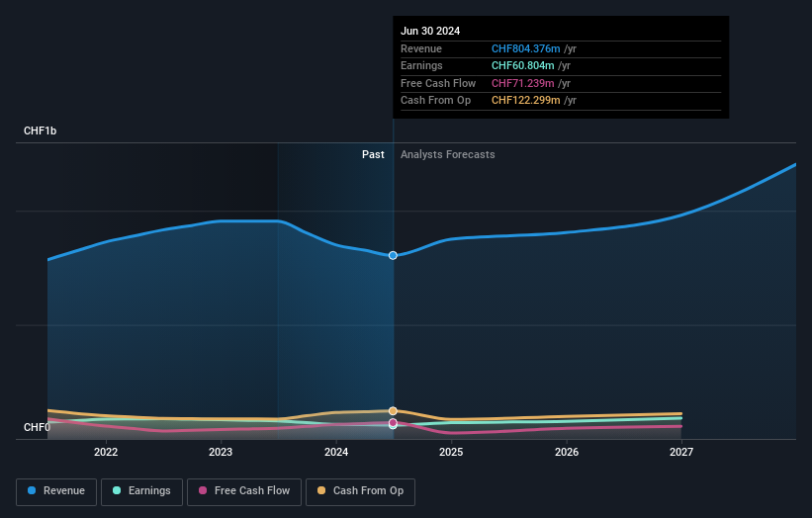
Task: Click the 2024 x-axis label
Action: pos(336,452)
